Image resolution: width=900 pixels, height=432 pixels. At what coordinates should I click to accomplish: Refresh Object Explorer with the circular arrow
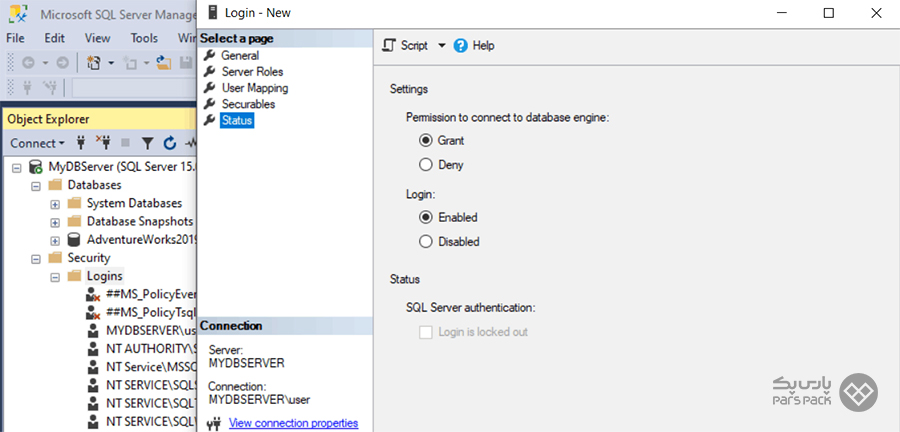click(x=170, y=143)
